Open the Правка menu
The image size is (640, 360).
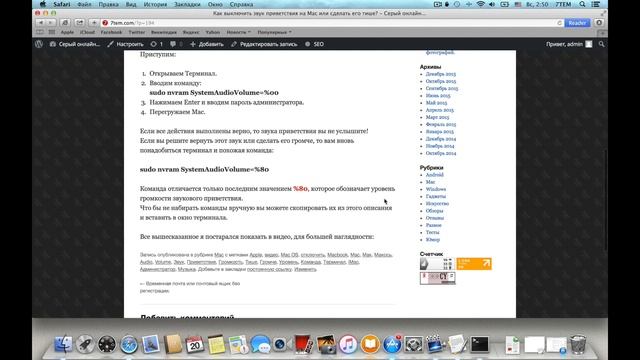[x=108, y=4]
